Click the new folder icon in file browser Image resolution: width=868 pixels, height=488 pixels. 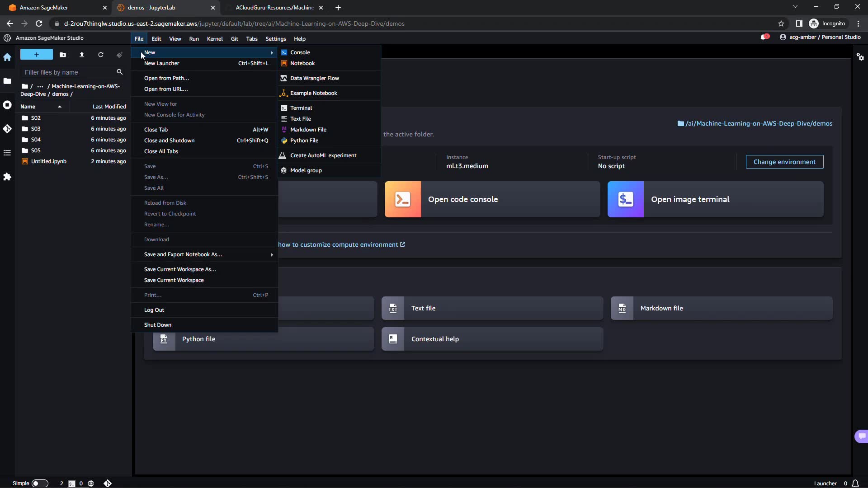coord(63,55)
